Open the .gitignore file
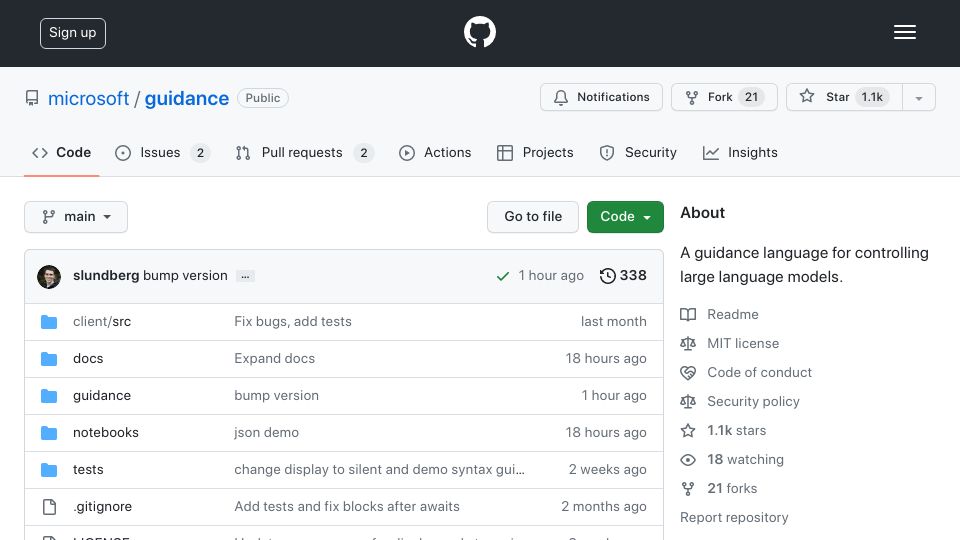Viewport: 960px width, 540px height. pos(102,507)
